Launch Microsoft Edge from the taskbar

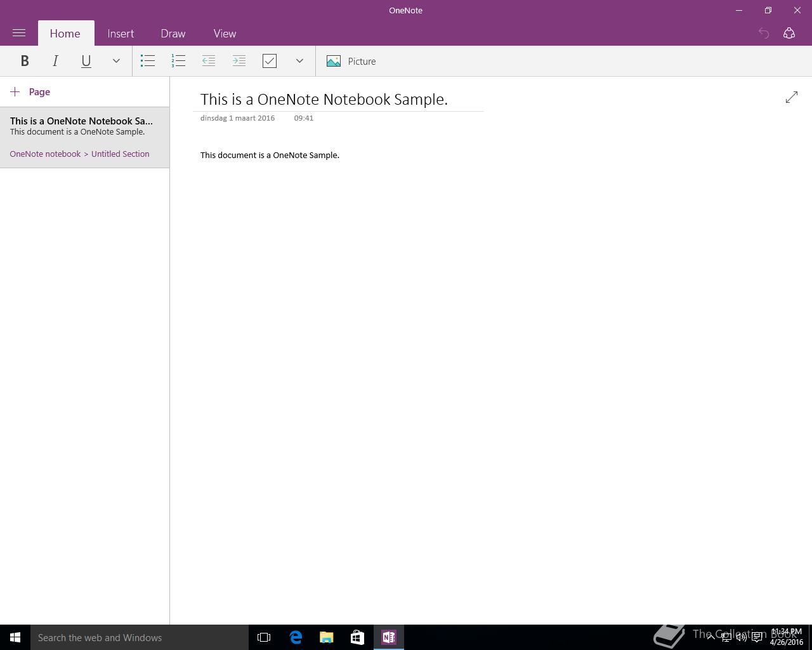pos(296,637)
